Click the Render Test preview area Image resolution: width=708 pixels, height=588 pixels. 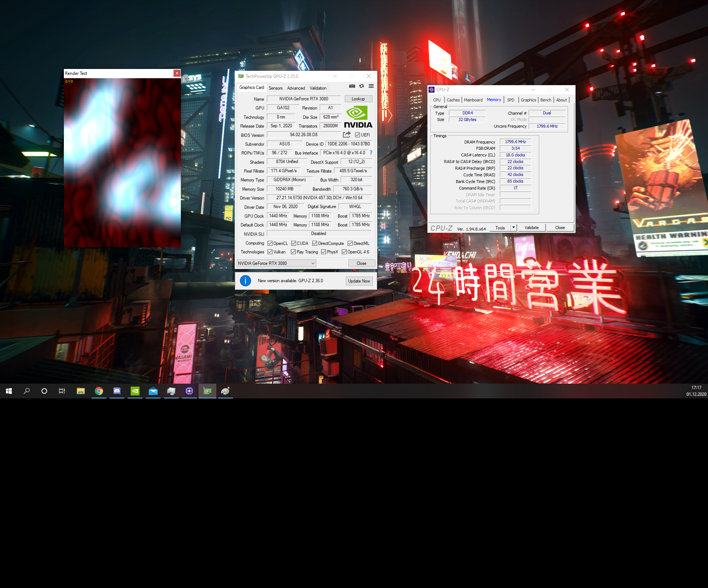coord(122,162)
